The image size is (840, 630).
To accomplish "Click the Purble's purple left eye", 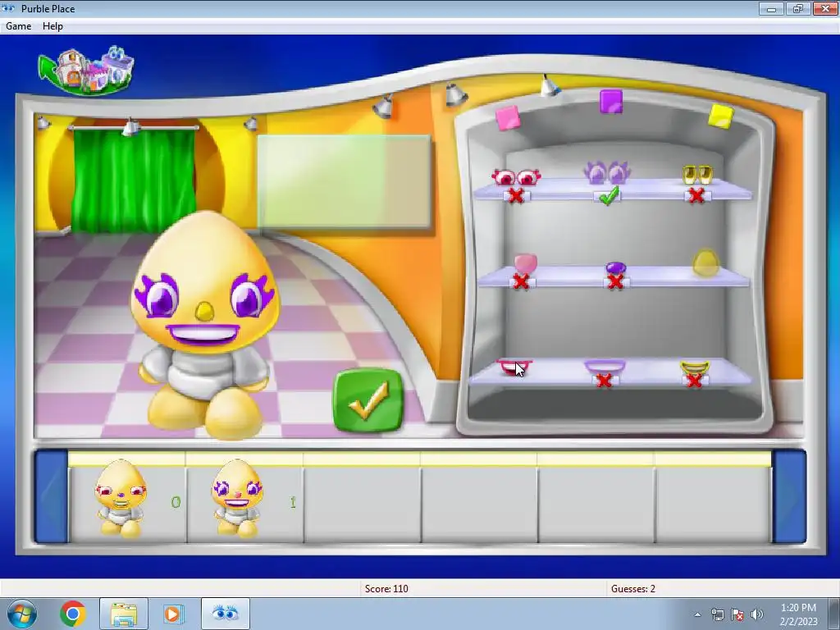I will (157, 295).
